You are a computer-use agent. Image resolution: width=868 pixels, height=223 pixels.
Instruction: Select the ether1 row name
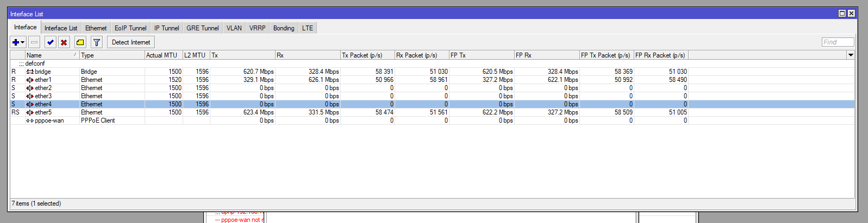(x=43, y=80)
